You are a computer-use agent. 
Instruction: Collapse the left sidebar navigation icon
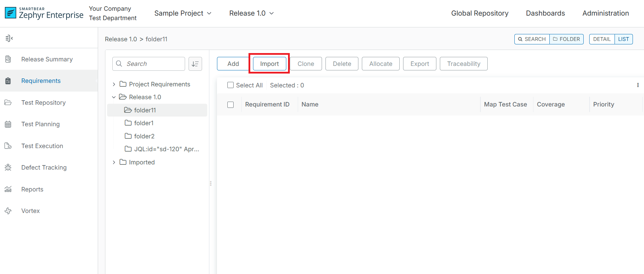tap(9, 38)
